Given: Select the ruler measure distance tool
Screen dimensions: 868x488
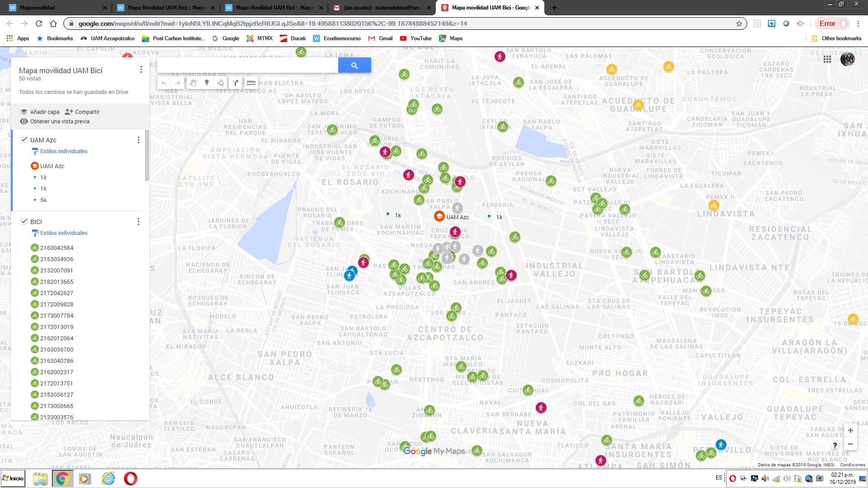Looking at the screenshot, I should coord(251,83).
